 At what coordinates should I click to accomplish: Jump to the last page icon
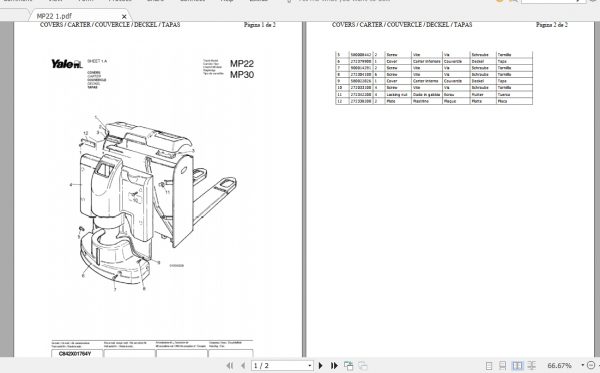pyautogui.click(x=334, y=366)
